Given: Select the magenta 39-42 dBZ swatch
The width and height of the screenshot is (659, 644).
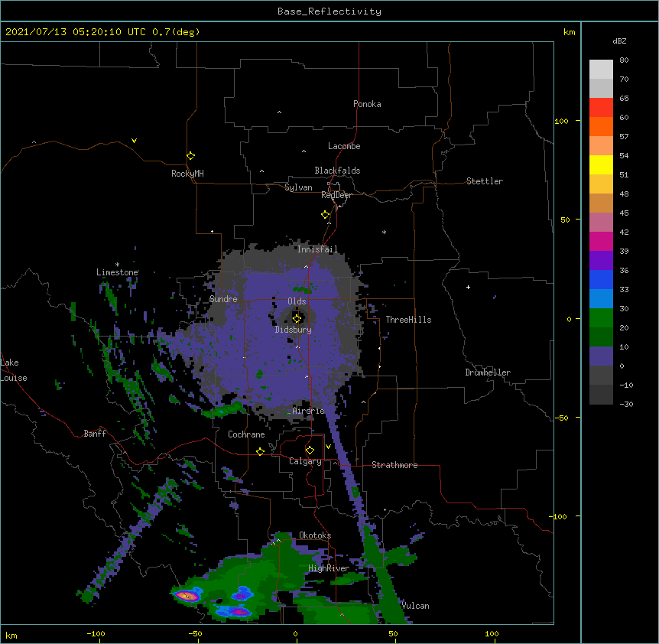Looking at the screenshot, I should [601, 241].
